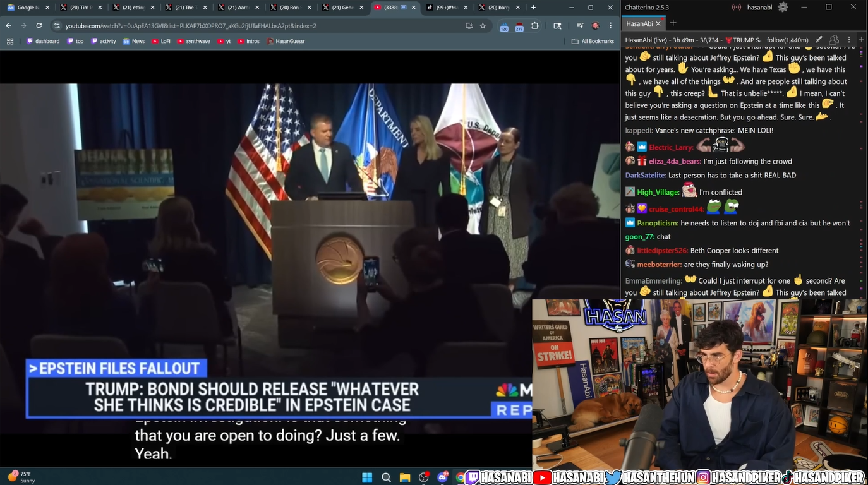Open the 'yt' bookmark
Screen dimensions: 868x485
224,41
